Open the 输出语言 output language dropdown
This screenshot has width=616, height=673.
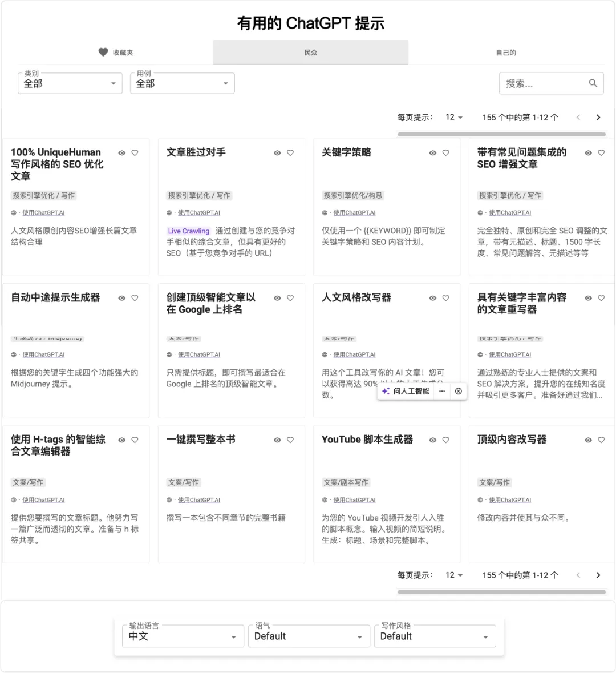pos(183,636)
